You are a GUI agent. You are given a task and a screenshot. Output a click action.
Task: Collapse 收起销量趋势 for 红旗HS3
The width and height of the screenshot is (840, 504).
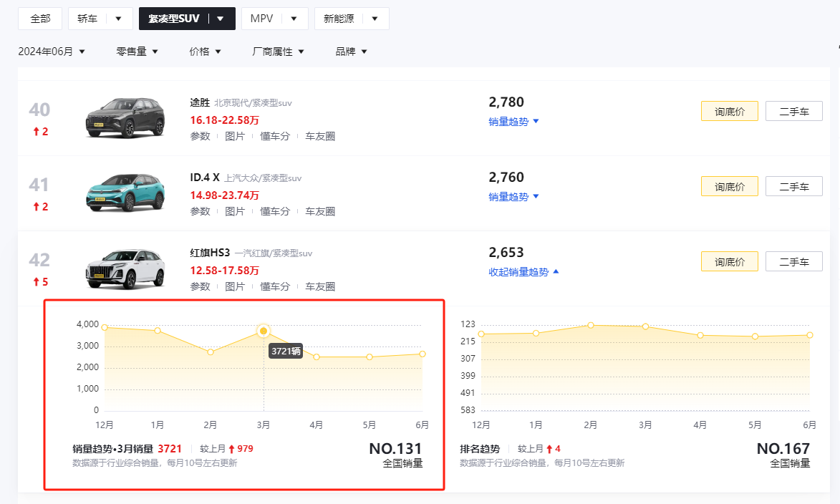coord(523,272)
